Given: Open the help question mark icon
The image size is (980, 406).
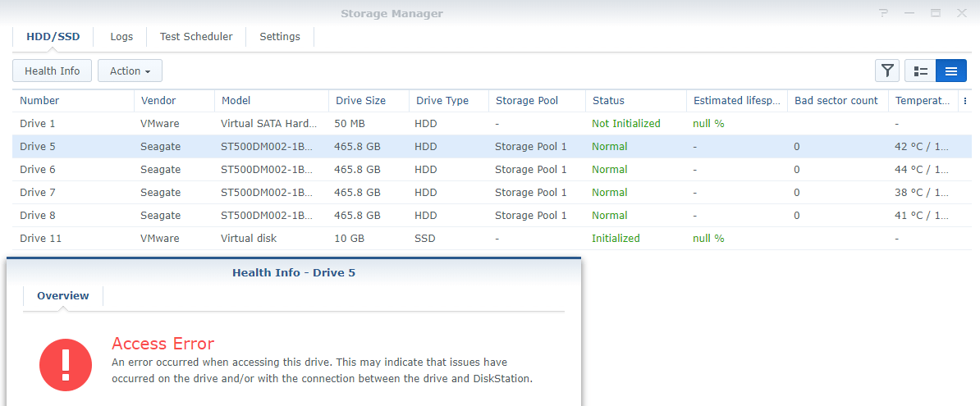Looking at the screenshot, I should (883, 13).
